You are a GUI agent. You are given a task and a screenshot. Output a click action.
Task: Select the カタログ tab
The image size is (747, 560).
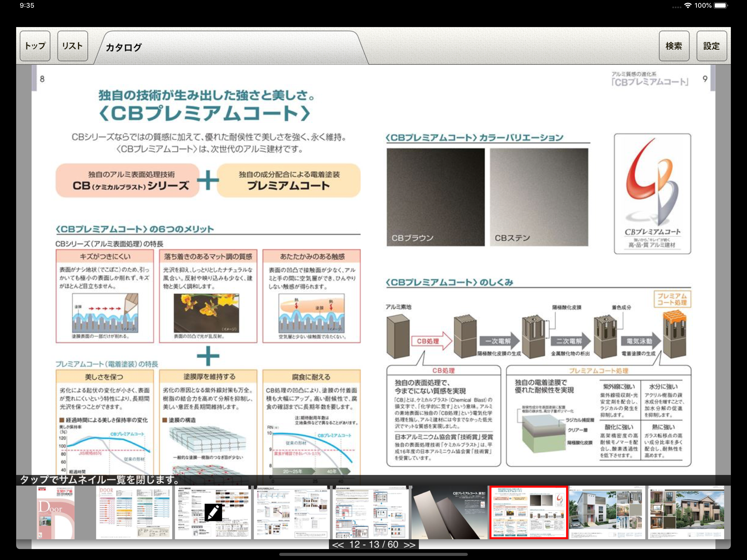231,47
